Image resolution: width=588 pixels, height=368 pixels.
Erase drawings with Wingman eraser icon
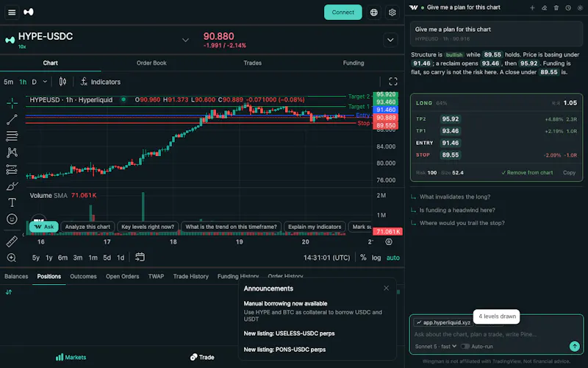[x=544, y=7]
